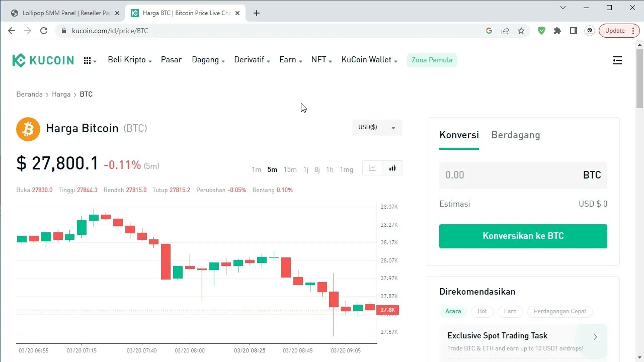644x362 pixels.
Task: Open the Pasar menu item
Action: 171,60
